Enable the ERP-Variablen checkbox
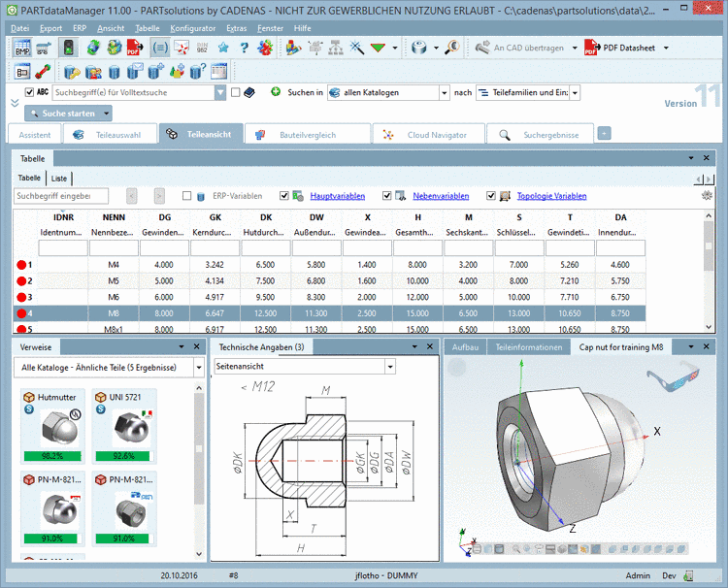728x588 pixels. [x=186, y=196]
